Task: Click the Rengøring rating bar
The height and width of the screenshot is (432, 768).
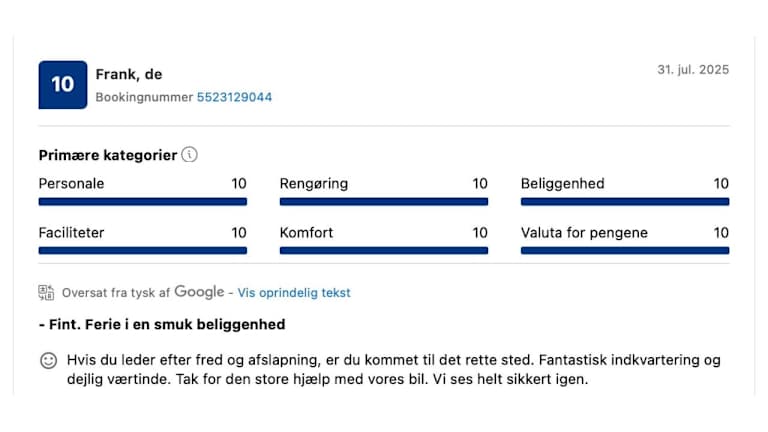Action: (383, 201)
